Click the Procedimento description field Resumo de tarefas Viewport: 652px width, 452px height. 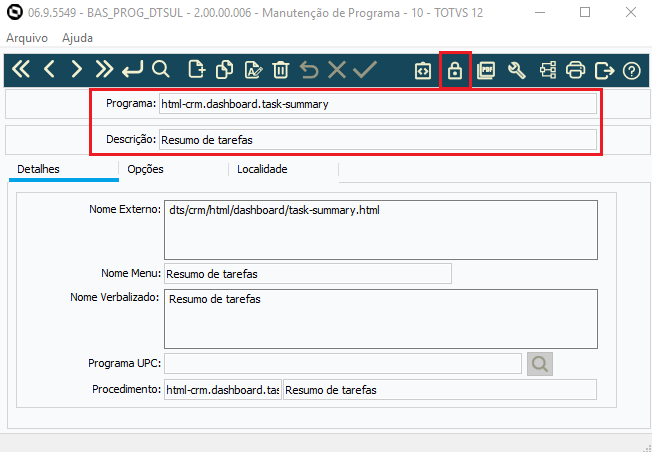440,390
